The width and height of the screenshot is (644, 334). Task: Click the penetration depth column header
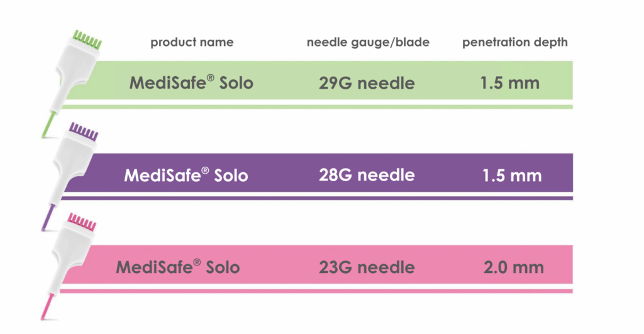[x=514, y=43]
